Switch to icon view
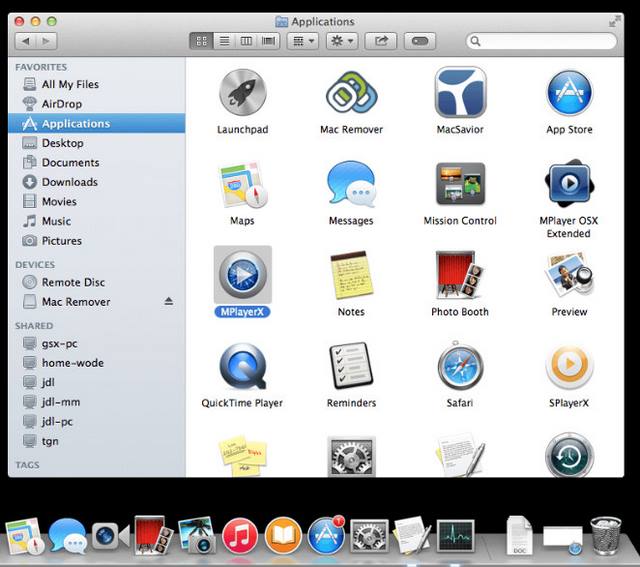 click(x=202, y=41)
